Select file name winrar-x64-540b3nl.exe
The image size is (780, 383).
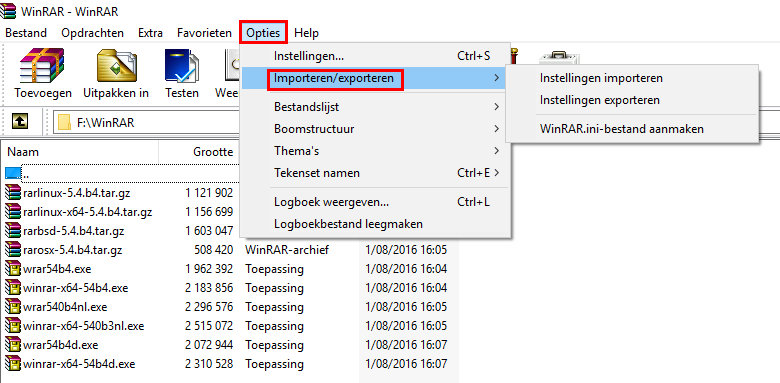click(84, 326)
